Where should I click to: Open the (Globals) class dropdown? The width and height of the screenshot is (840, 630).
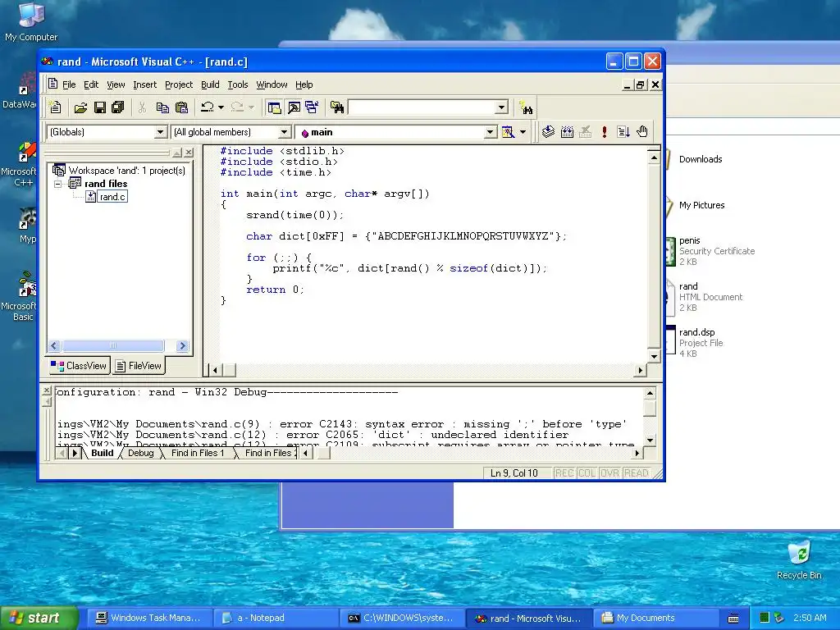[x=160, y=132]
